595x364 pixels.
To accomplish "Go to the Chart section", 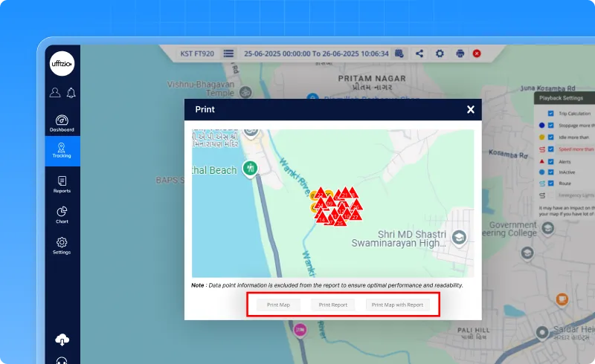I will [62, 215].
